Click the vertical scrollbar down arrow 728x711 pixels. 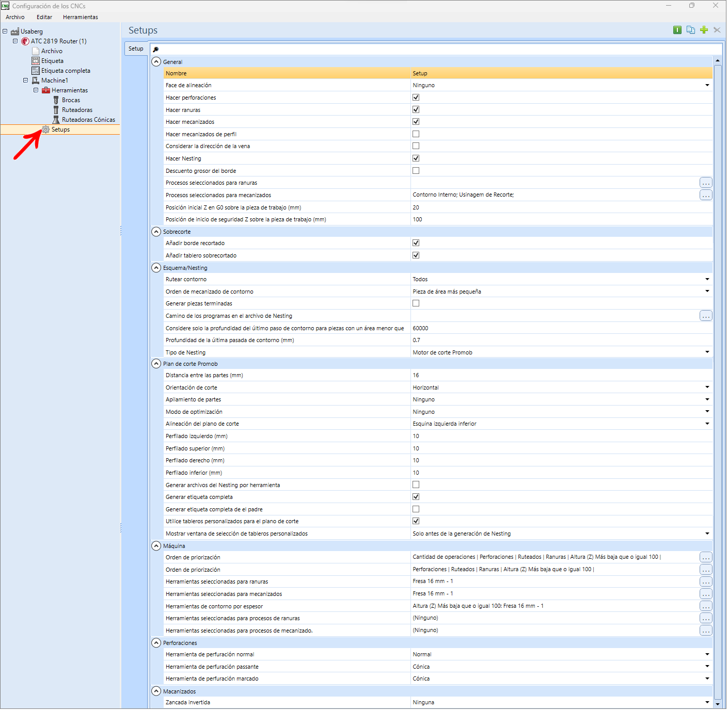(718, 704)
